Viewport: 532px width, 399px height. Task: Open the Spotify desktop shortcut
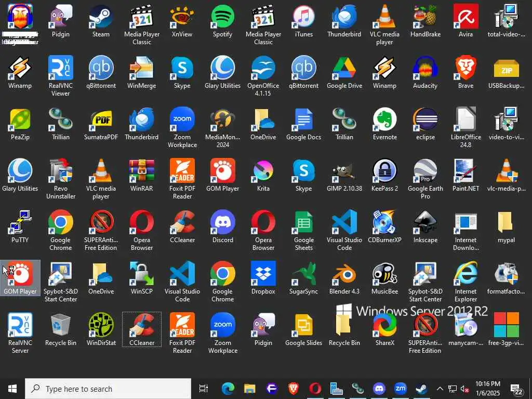(222, 21)
